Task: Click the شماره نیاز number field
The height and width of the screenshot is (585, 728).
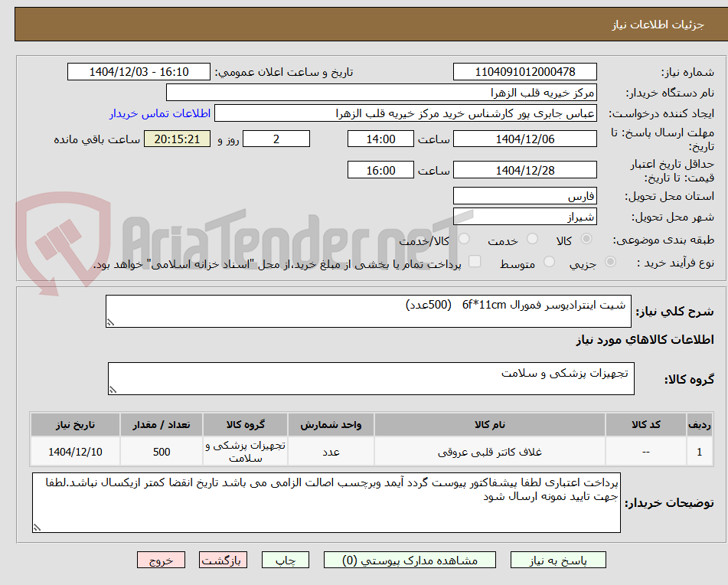Action: 524,72
